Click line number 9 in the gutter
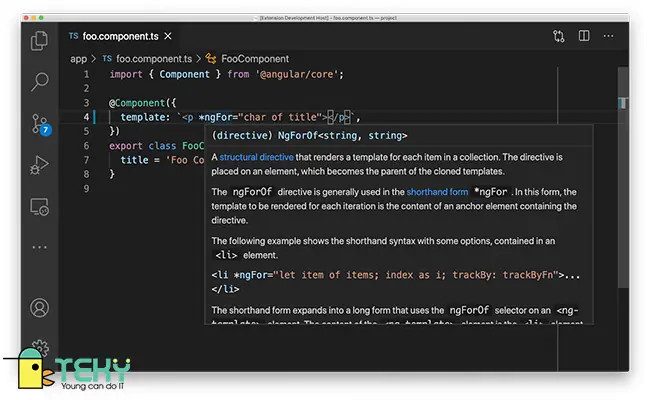Viewport: 650px width, 400px height. [86, 189]
